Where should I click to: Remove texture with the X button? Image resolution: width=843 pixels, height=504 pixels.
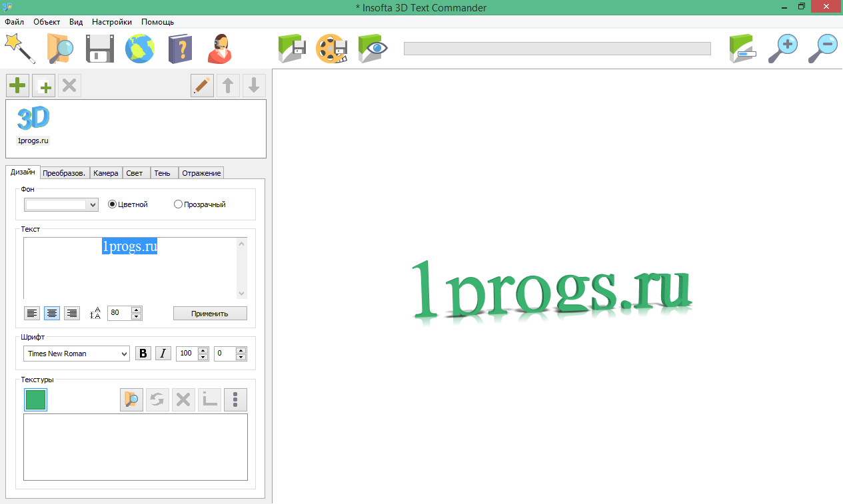183,399
